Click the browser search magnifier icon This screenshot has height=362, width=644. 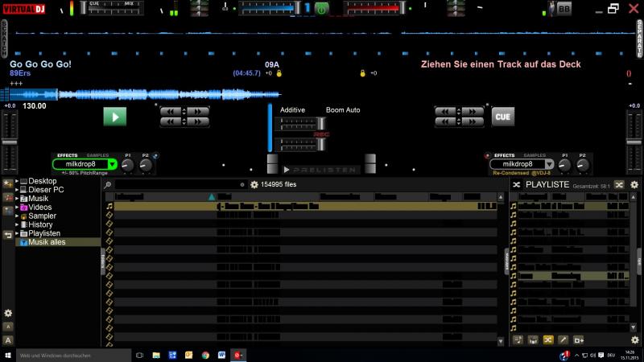point(107,184)
